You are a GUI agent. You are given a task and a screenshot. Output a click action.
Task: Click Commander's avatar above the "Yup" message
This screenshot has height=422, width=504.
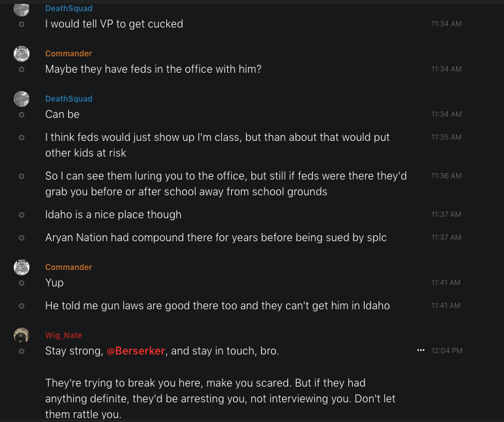[22, 267]
